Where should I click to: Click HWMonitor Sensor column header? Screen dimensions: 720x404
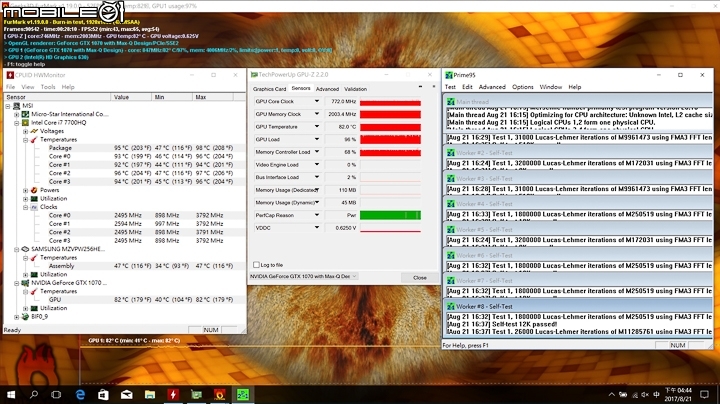coord(57,97)
